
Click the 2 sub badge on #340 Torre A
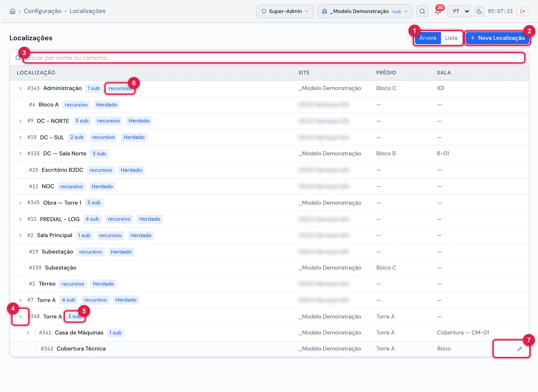(x=75, y=316)
